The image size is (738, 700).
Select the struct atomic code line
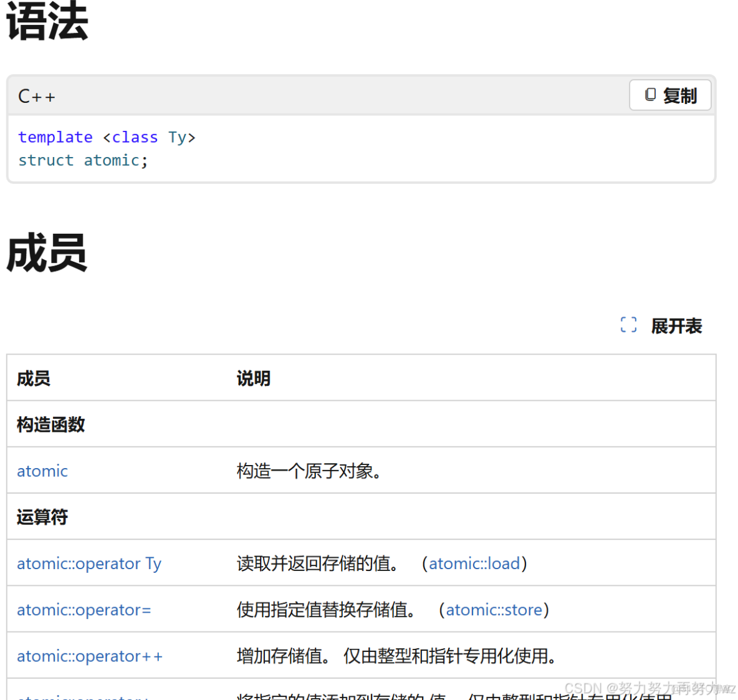point(83,160)
